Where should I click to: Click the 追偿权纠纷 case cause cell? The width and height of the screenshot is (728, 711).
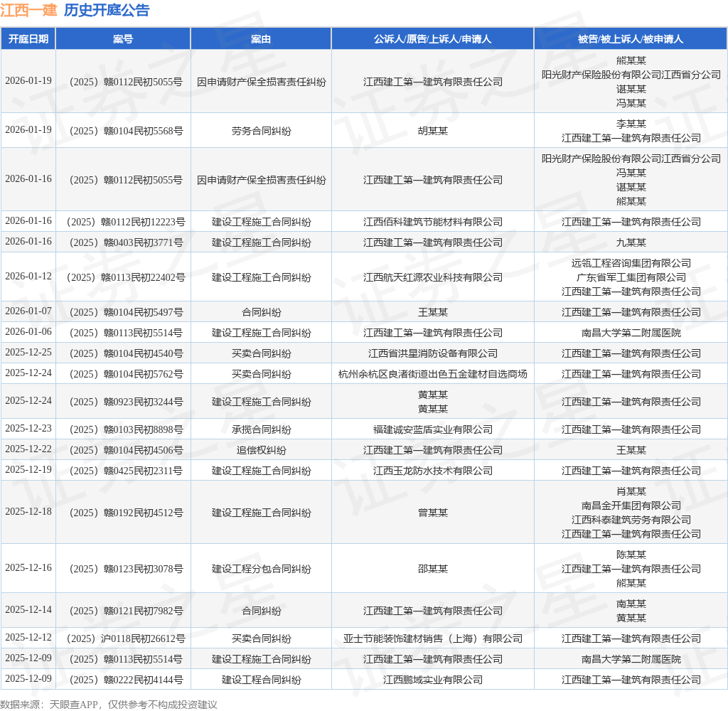(261, 450)
